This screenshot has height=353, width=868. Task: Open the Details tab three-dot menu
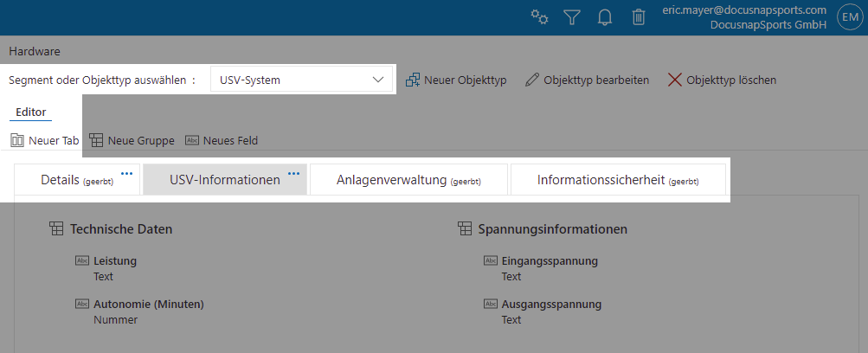click(x=127, y=173)
